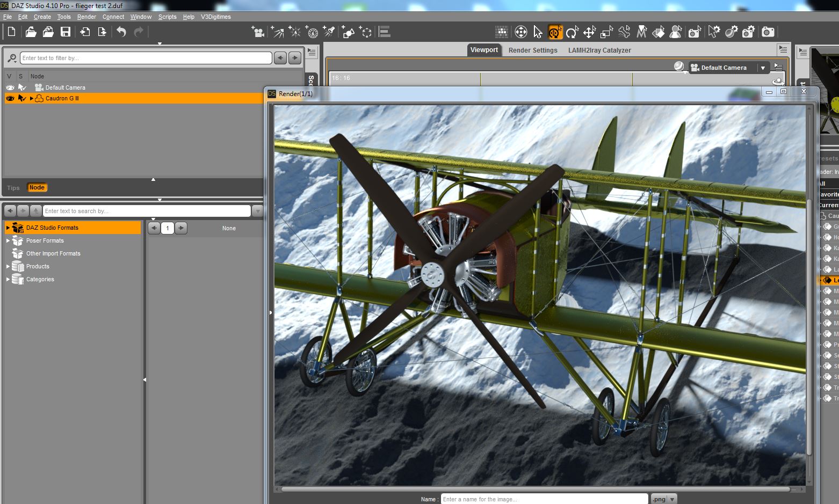
Task: Click the render image name field
Action: (544, 499)
